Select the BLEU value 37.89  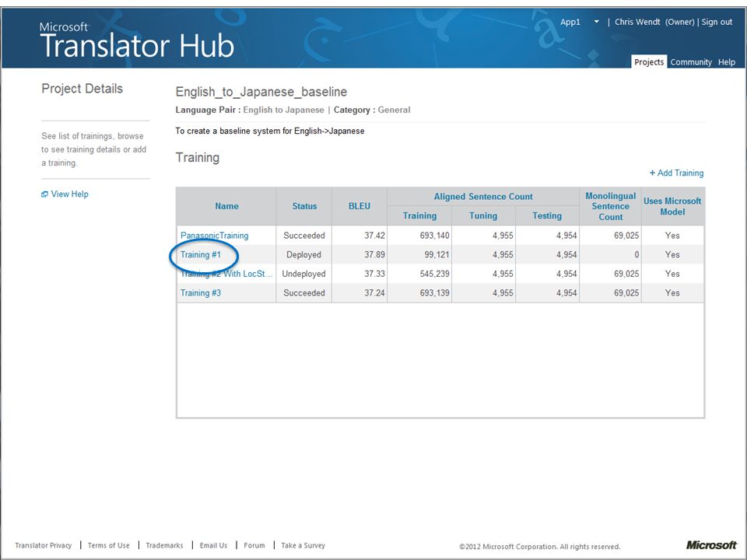pos(374,255)
